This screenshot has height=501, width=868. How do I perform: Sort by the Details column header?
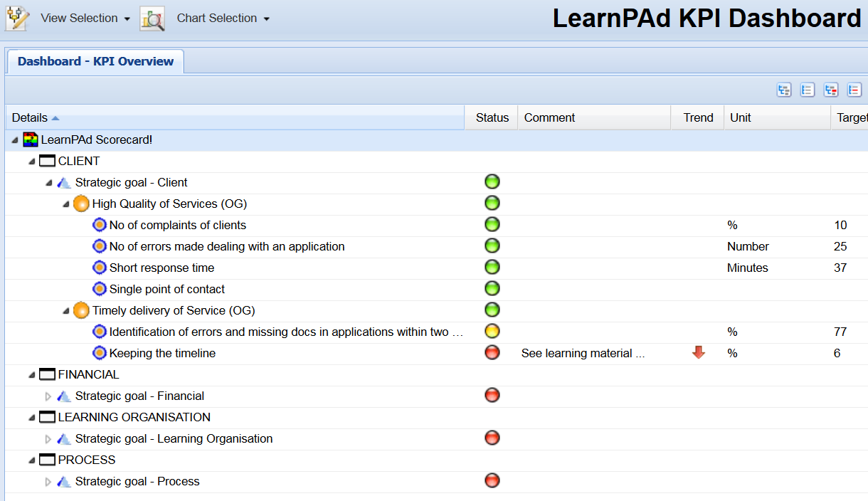pyautogui.click(x=235, y=117)
